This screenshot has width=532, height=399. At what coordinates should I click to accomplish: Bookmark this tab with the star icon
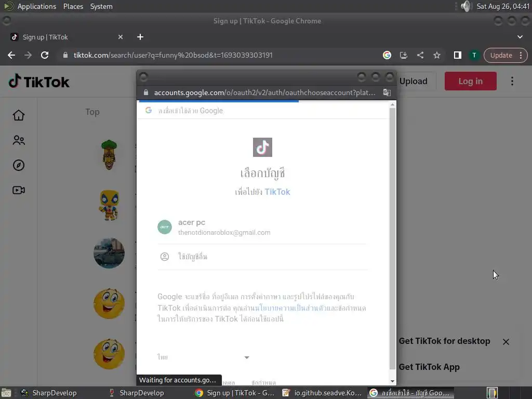(x=436, y=55)
